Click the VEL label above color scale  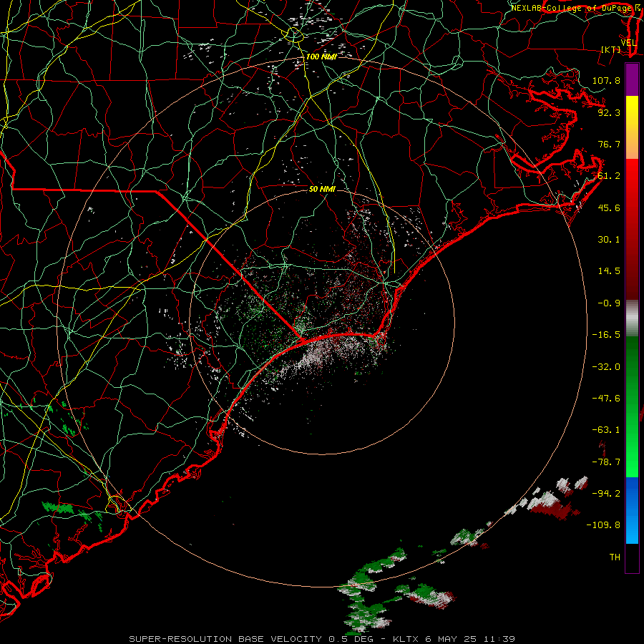pyautogui.click(x=628, y=43)
